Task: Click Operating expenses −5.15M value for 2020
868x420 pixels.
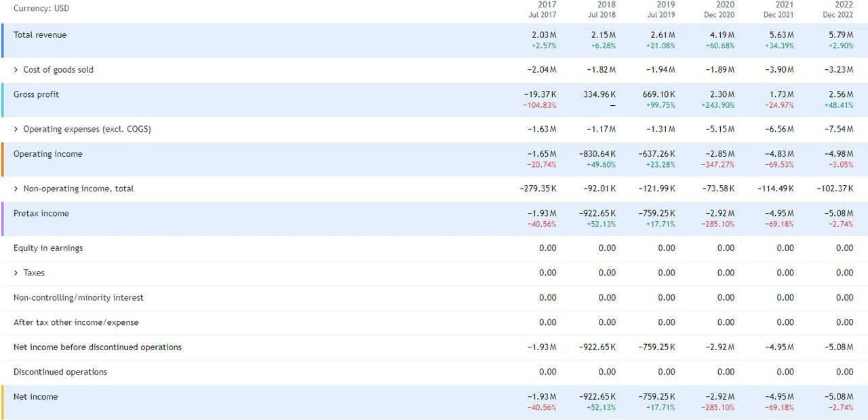Action: (x=719, y=130)
